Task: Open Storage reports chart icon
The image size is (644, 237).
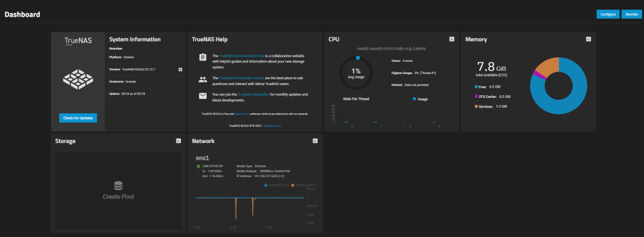Action: [x=178, y=140]
